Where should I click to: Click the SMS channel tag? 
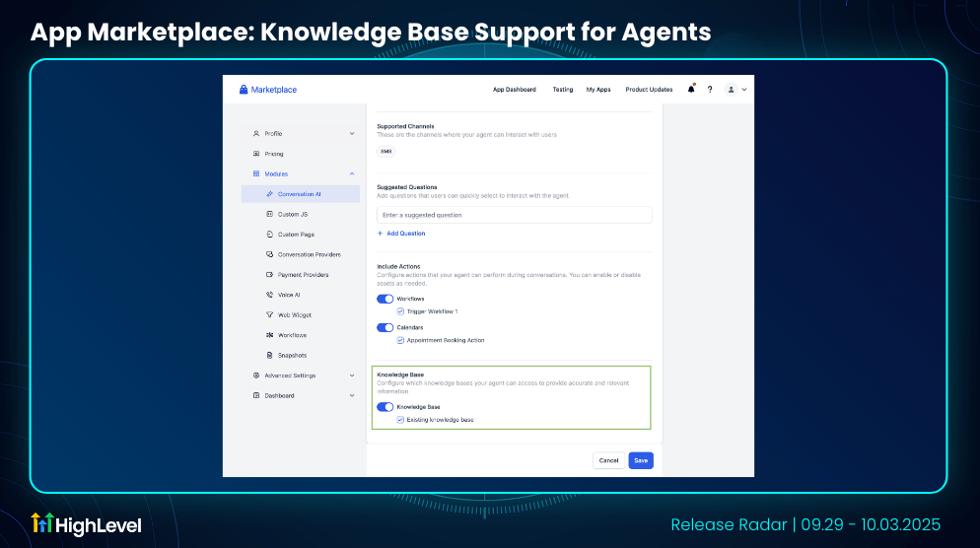[x=386, y=151]
